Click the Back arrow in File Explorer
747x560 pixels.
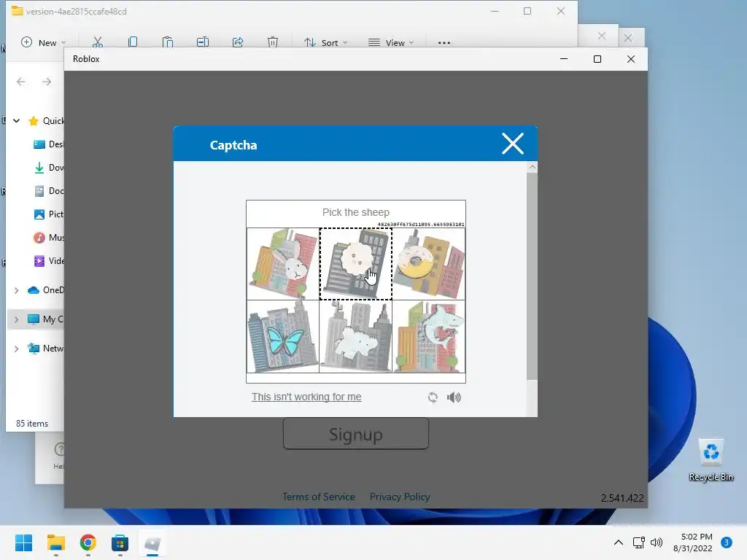click(x=21, y=82)
